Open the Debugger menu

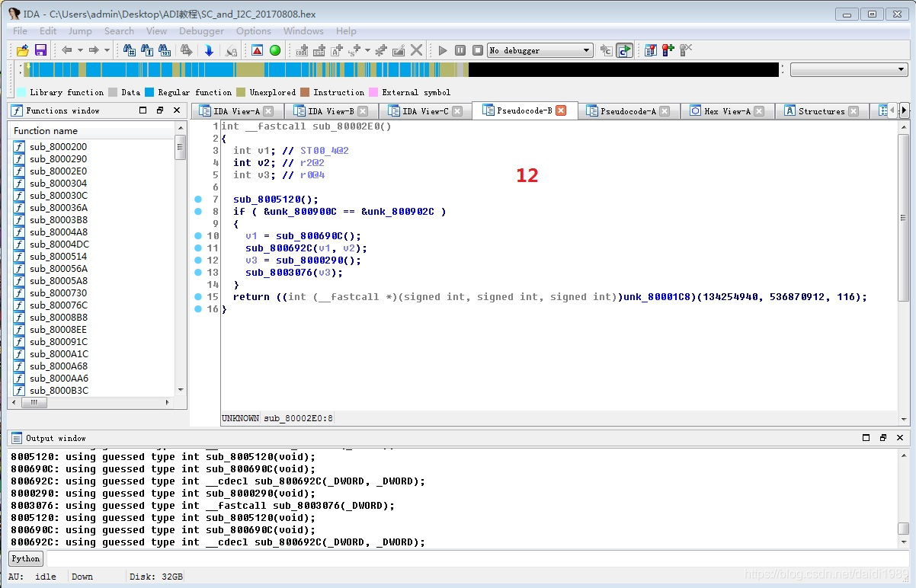[201, 31]
